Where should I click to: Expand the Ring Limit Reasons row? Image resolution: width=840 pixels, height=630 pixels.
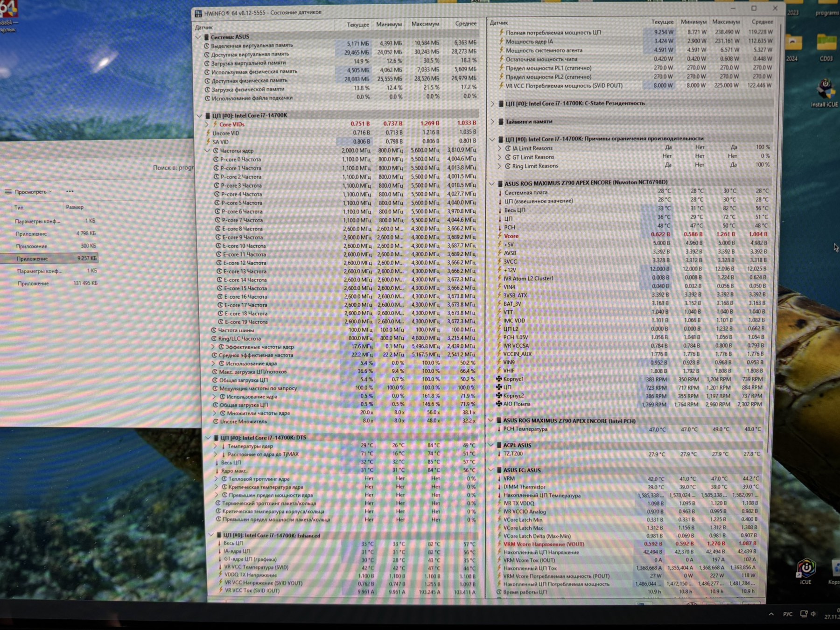tap(499, 166)
